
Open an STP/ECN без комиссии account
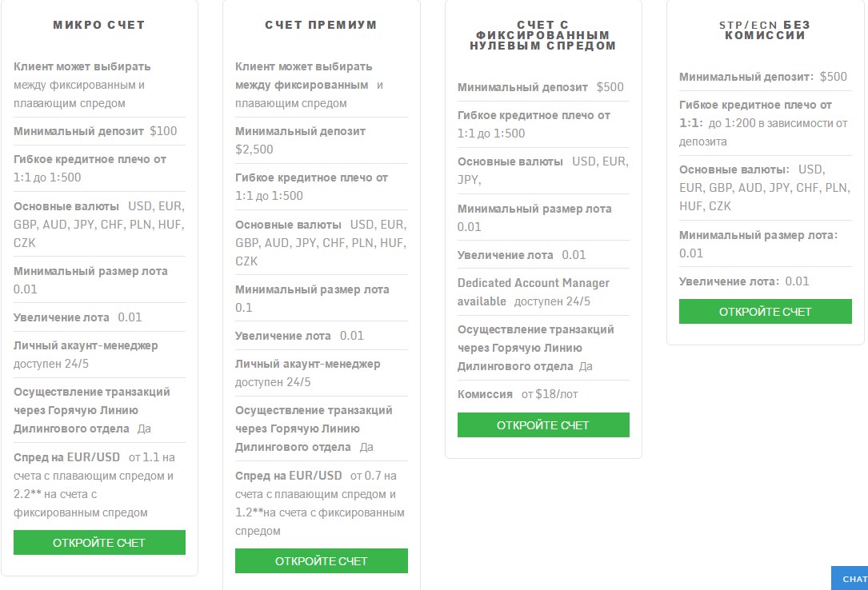765,312
